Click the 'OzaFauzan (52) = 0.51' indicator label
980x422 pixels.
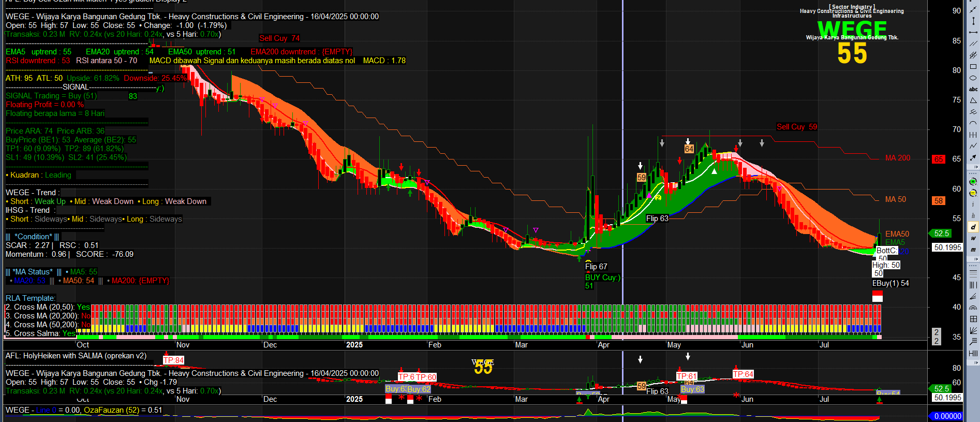coord(123,410)
